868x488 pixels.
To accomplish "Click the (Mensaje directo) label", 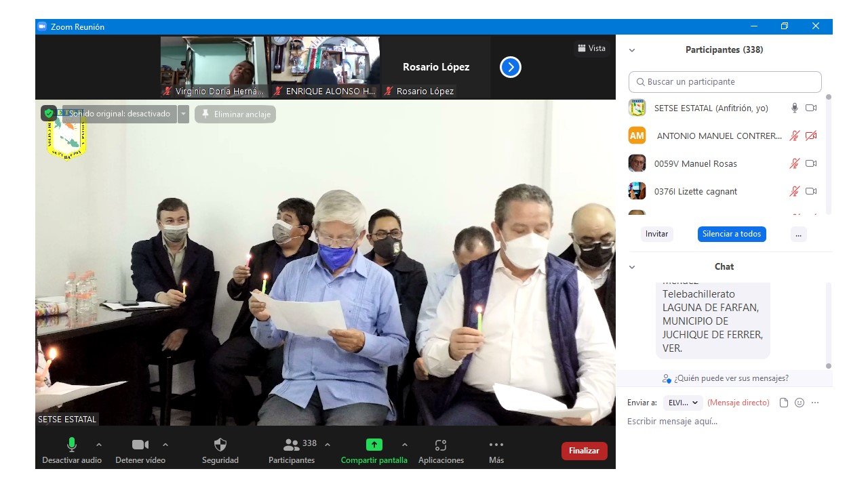I will (x=738, y=403).
